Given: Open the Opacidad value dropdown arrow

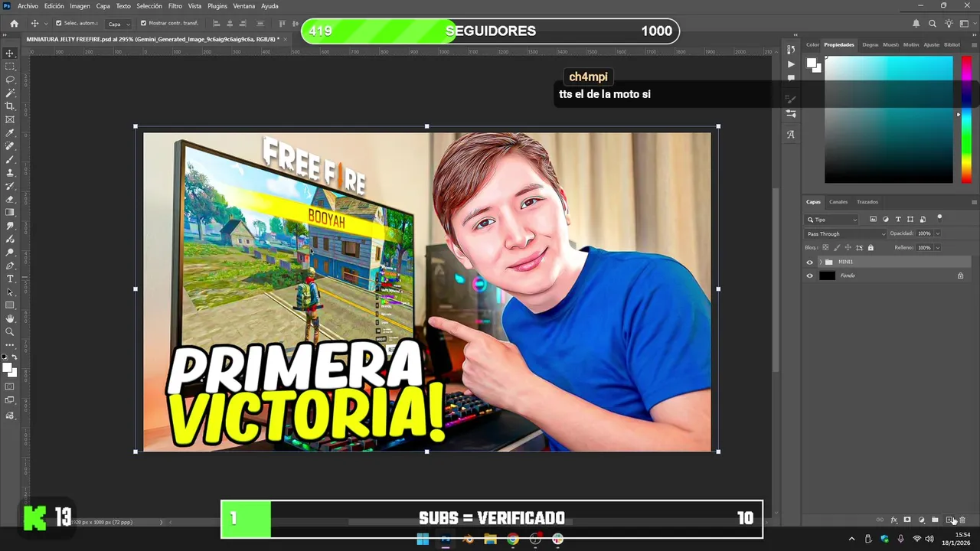Looking at the screenshot, I should coord(938,233).
